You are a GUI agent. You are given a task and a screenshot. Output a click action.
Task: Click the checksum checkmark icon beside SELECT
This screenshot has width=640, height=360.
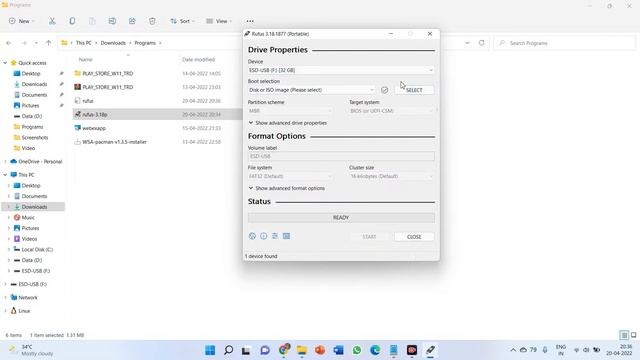384,90
